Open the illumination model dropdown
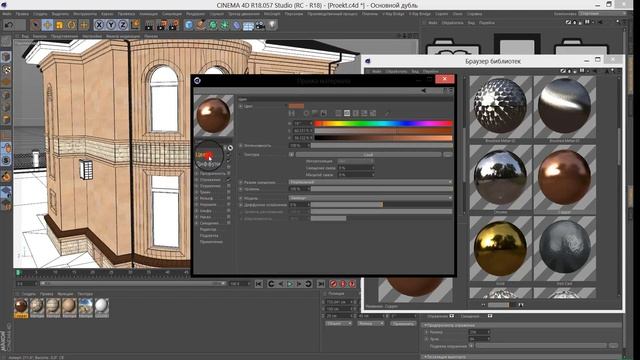Screen dimensions: 640x360 point(371,198)
